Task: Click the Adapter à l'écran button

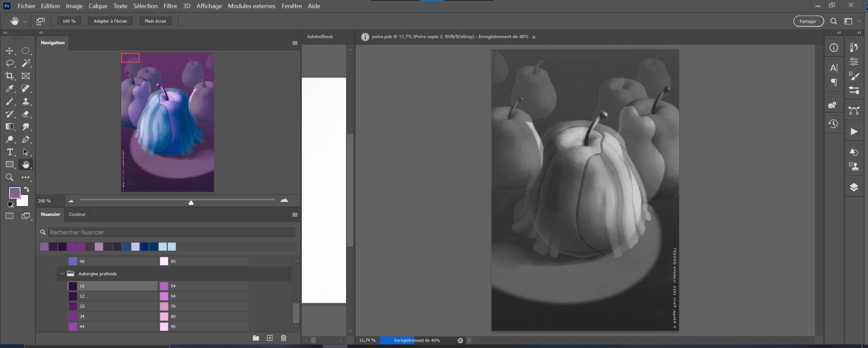Action: pos(110,21)
